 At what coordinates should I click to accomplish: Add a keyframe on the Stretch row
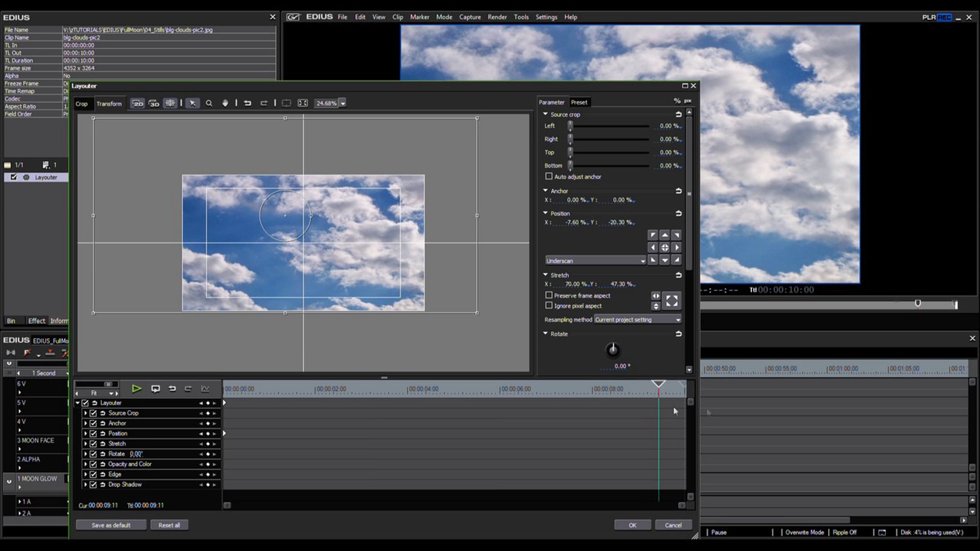(x=208, y=444)
